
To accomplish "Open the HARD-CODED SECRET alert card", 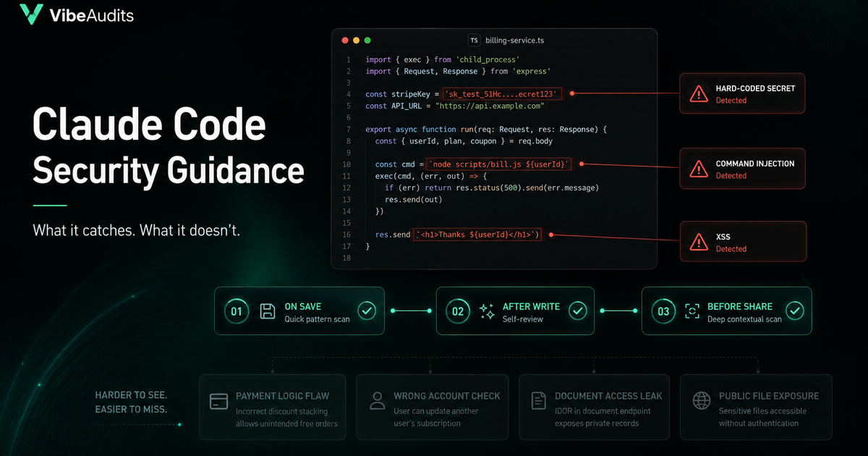I will (742, 93).
